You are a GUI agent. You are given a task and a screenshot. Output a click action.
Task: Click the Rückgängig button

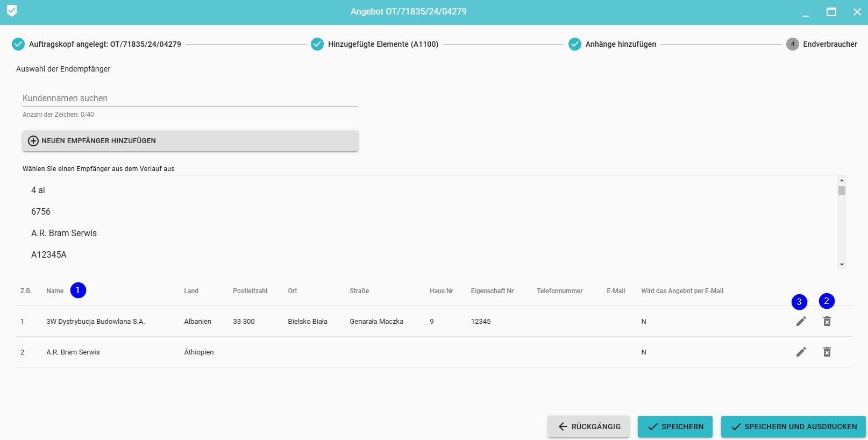click(589, 427)
